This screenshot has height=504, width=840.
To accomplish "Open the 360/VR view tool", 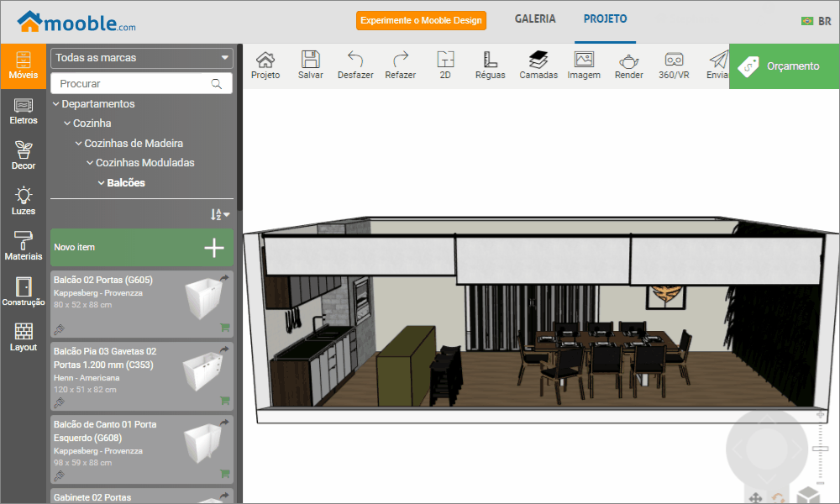I will point(674,66).
